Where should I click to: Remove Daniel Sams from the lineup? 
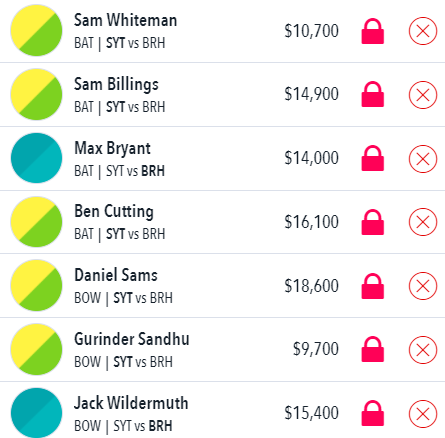(423, 286)
